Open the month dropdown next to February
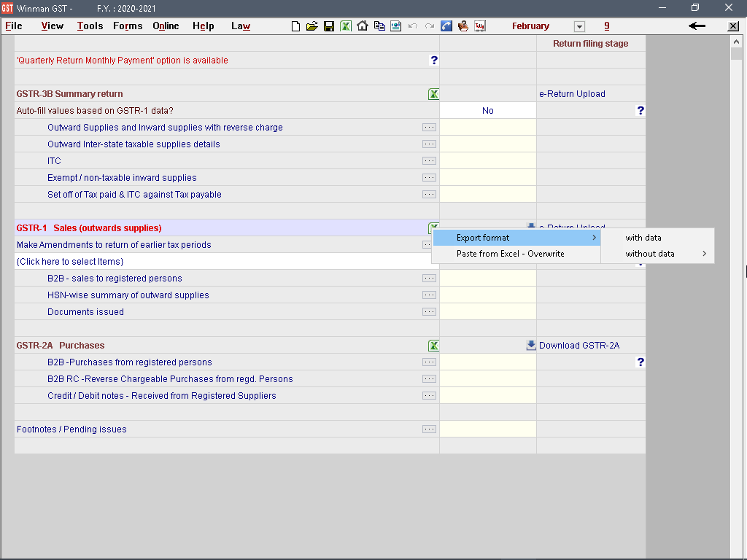747x560 pixels. click(579, 27)
